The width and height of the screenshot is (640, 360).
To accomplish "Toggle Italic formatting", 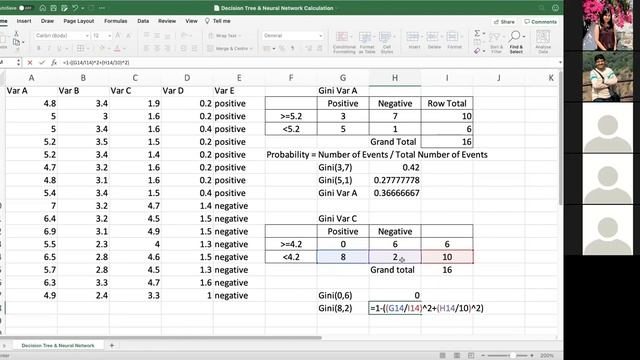I will click(x=49, y=49).
